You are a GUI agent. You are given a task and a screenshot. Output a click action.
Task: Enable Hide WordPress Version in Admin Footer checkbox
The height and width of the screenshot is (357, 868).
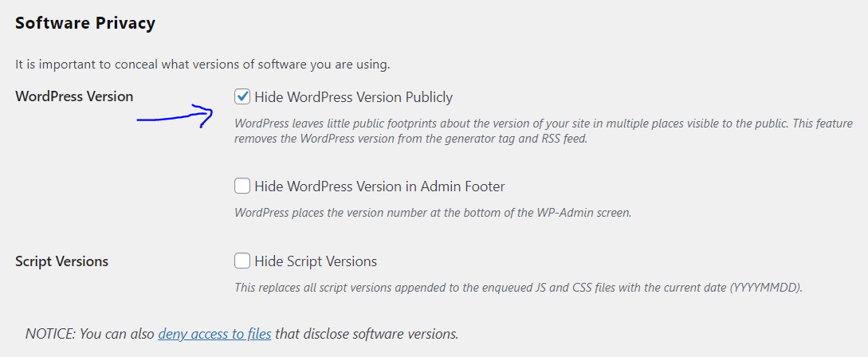(242, 186)
